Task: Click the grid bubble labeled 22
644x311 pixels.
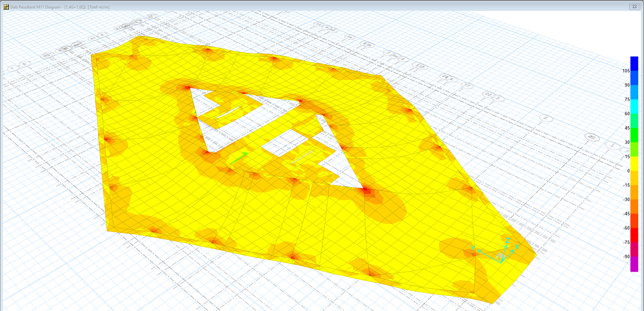Action: (x=488, y=94)
